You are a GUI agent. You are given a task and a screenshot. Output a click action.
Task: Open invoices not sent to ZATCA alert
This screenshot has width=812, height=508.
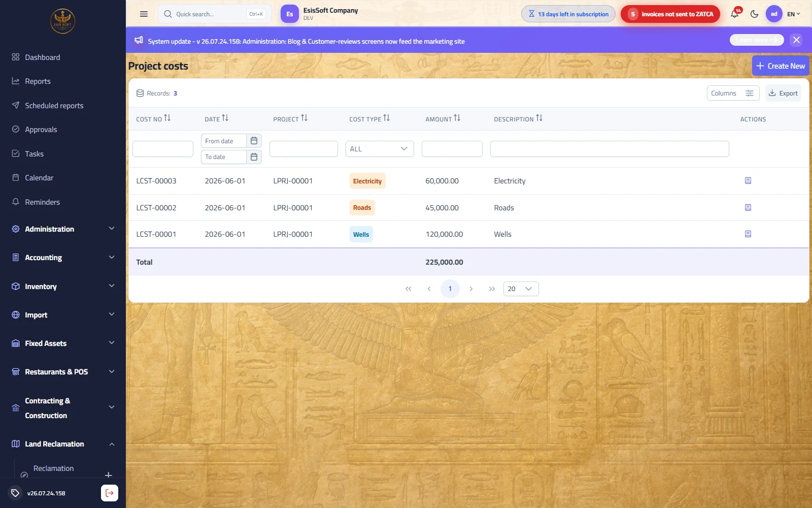[x=670, y=14]
